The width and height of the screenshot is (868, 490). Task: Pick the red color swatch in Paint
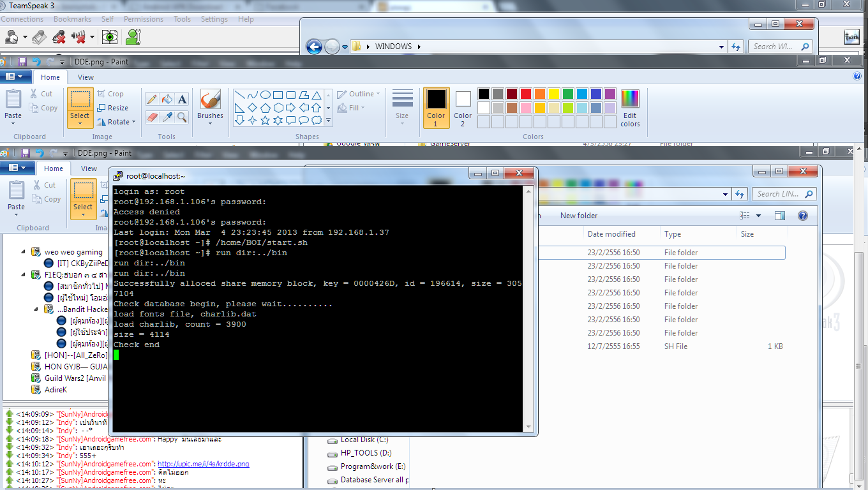click(x=526, y=94)
